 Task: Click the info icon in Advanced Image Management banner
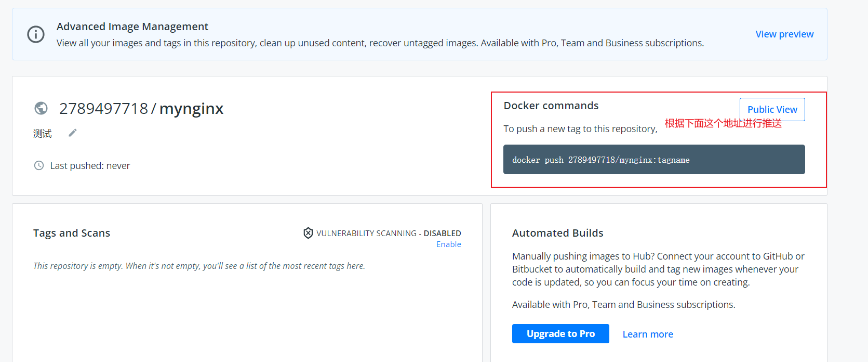(x=36, y=34)
